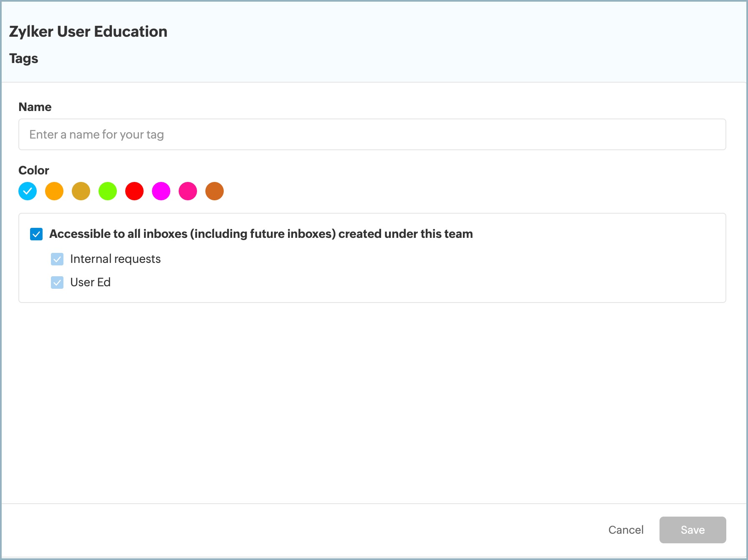The image size is (748, 560).
Task: Pick the magenta color swatch
Action: click(161, 191)
